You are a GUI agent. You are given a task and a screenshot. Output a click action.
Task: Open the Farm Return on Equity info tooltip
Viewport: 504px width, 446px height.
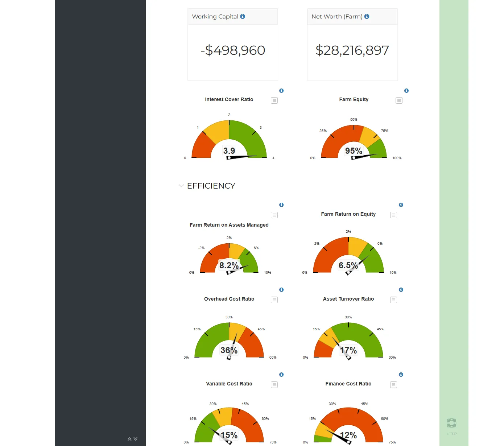(401, 205)
